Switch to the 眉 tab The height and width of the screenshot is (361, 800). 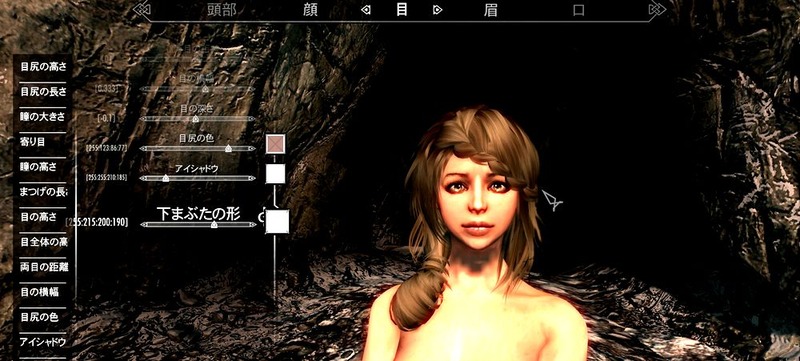(x=490, y=10)
